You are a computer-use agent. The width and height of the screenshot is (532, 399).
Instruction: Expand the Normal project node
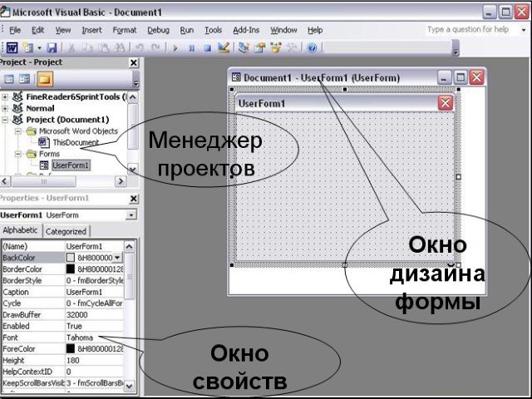[x=5, y=109]
